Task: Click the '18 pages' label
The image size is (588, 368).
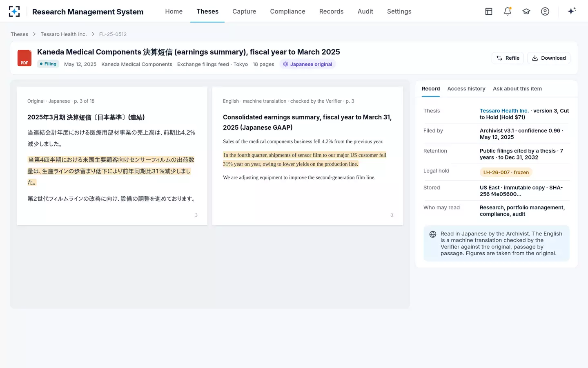Action: click(x=263, y=64)
